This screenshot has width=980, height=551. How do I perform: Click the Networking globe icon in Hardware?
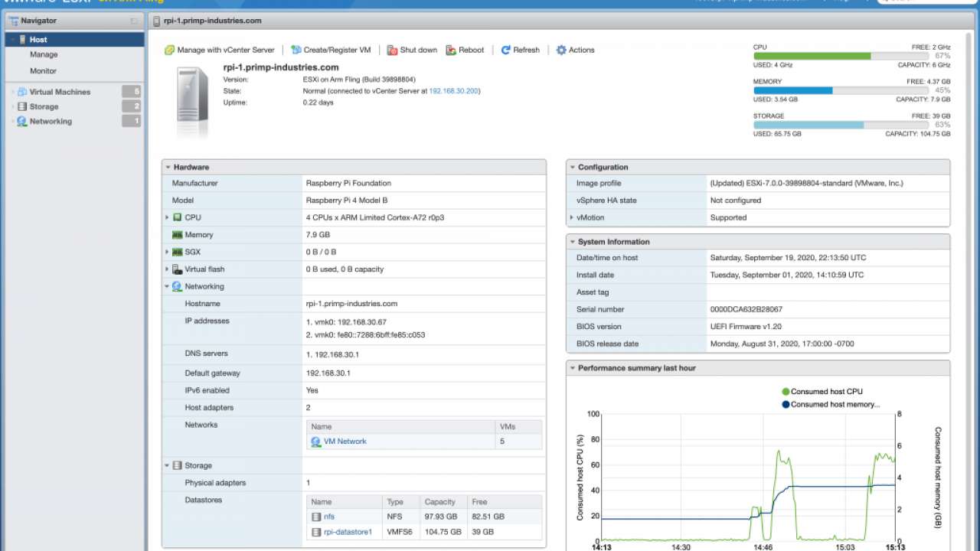[178, 286]
